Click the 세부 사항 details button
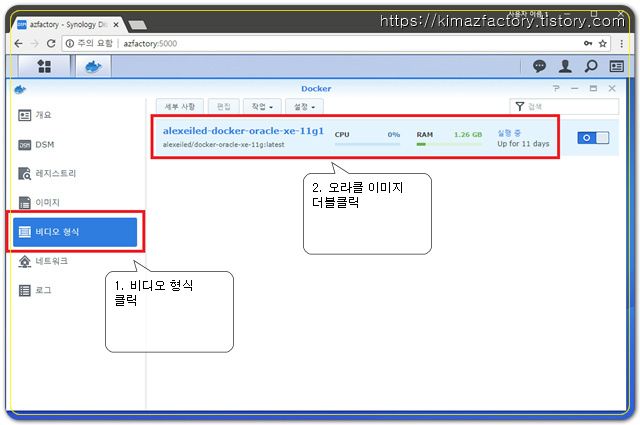The height and width of the screenshot is (425, 640). [x=180, y=107]
